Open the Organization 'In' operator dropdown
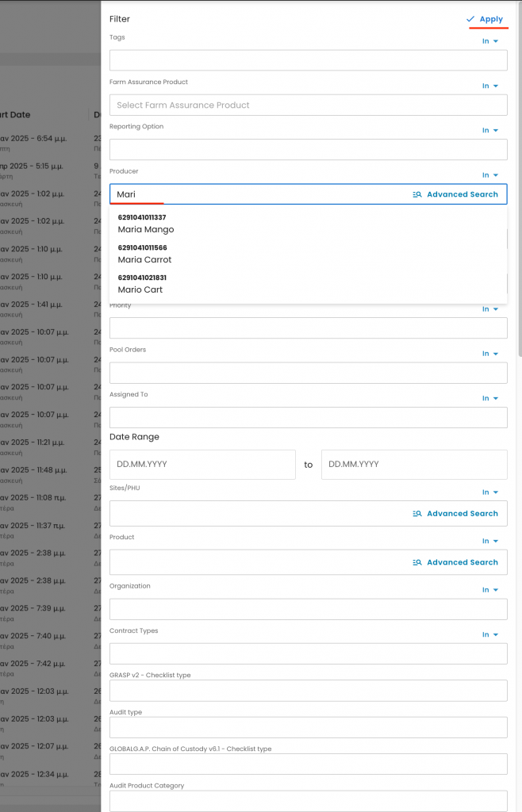Image resolution: width=522 pixels, height=812 pixels. click(490, 590)
